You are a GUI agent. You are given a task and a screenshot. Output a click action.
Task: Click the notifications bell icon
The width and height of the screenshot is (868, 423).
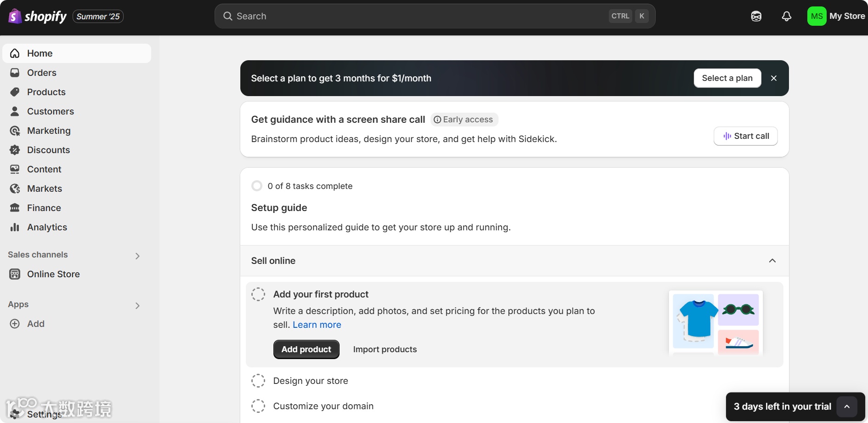coord(786,17)
